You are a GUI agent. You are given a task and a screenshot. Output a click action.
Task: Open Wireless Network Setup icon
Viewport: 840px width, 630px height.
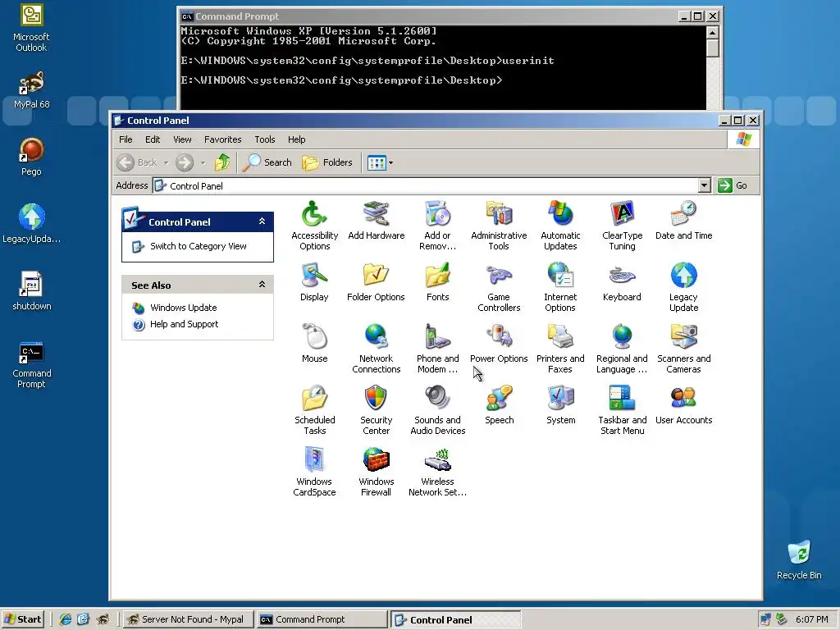438,472
